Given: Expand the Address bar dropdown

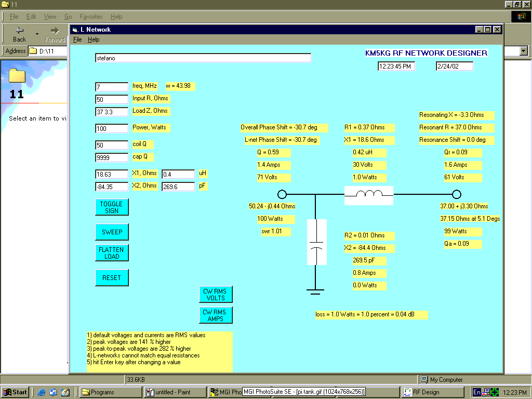Looking at the screenshot, I should click(x=523, y=51).
